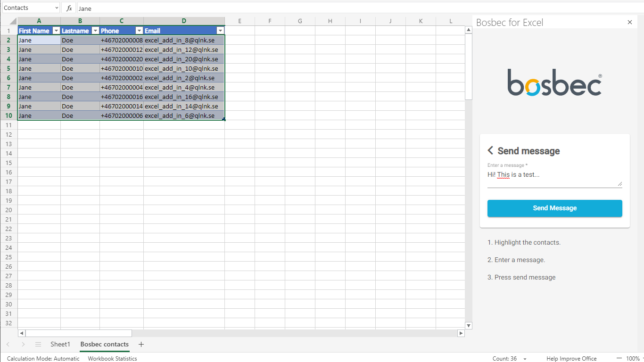The image size is (644, 362).
Task: Select the Email header cell text
Action: click(x=152, y=31)
